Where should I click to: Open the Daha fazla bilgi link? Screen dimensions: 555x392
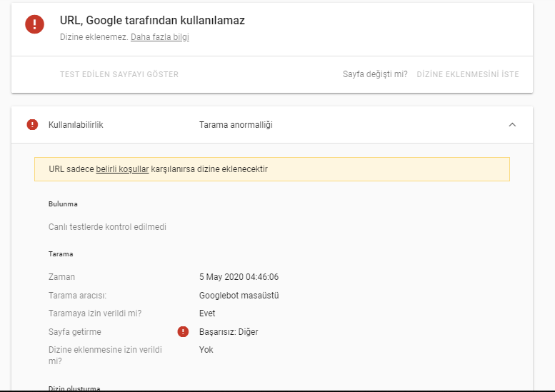pos(159,37)
